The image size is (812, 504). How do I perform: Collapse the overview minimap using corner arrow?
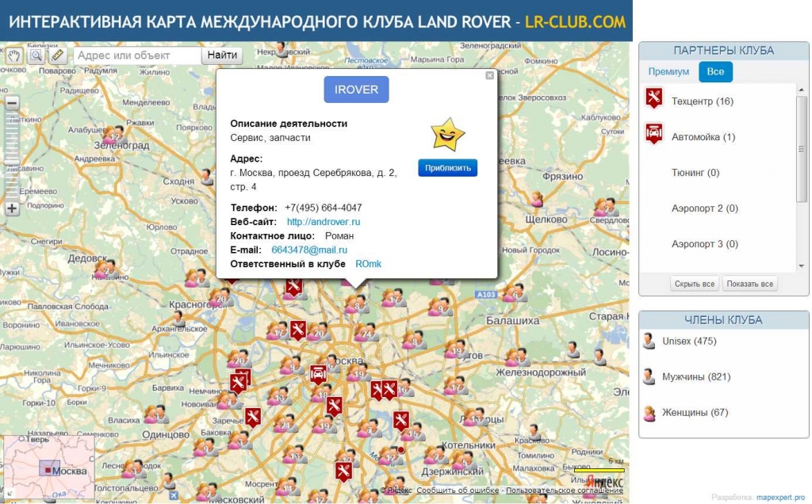pyautogui.click(x=10, y=494)
